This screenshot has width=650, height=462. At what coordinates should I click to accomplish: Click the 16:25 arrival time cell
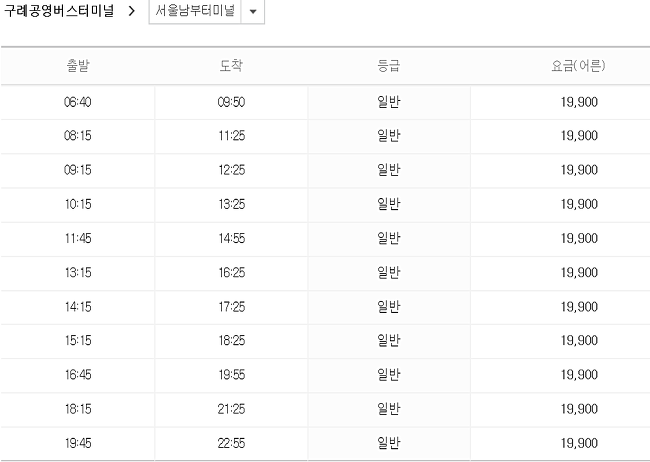click(232, 273)
